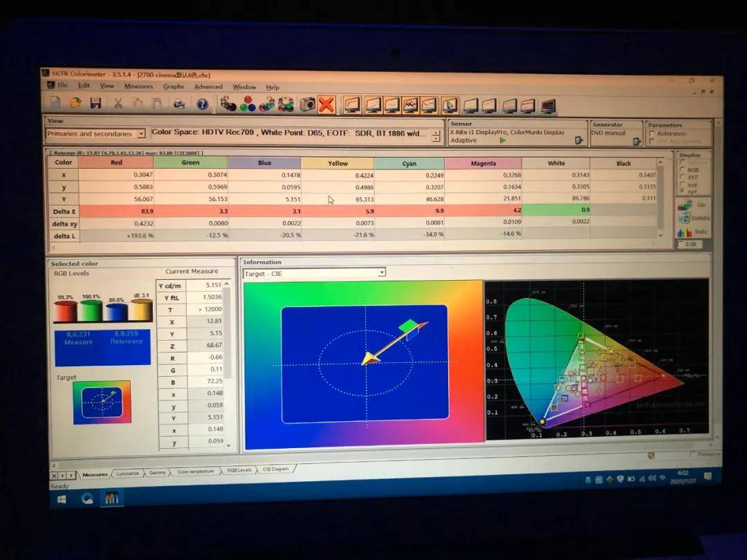
Task: Open the Generator configuration icon
Action: 636,141
